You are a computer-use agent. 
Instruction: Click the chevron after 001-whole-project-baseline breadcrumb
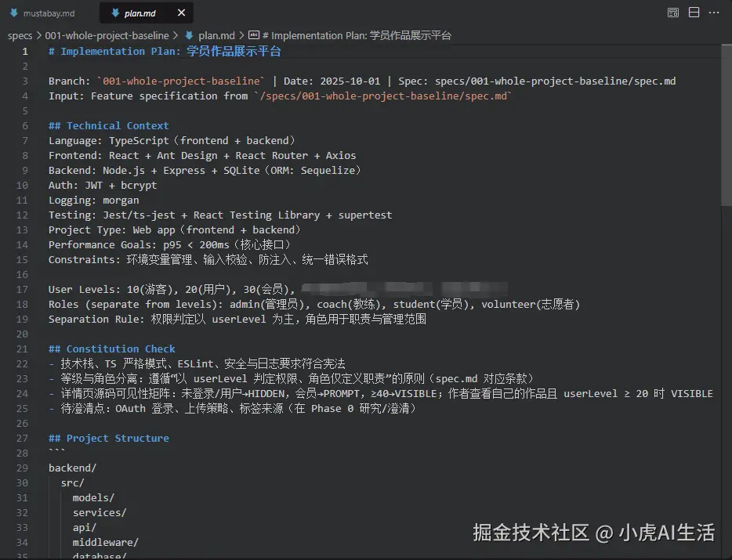click(x=175, y=35)
